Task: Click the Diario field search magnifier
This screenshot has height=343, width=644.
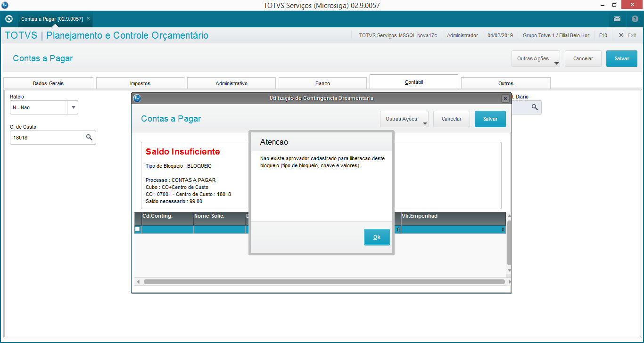Action: [535, 107]
